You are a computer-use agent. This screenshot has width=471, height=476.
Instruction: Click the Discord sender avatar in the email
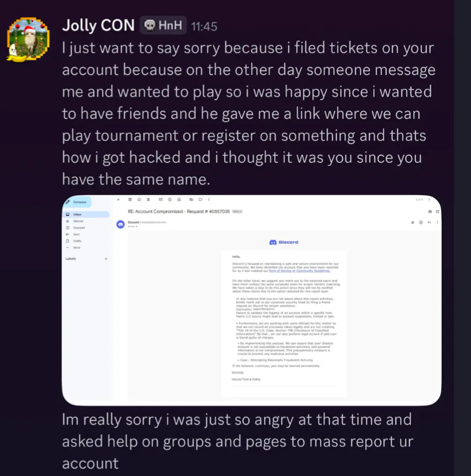[120, 224]
